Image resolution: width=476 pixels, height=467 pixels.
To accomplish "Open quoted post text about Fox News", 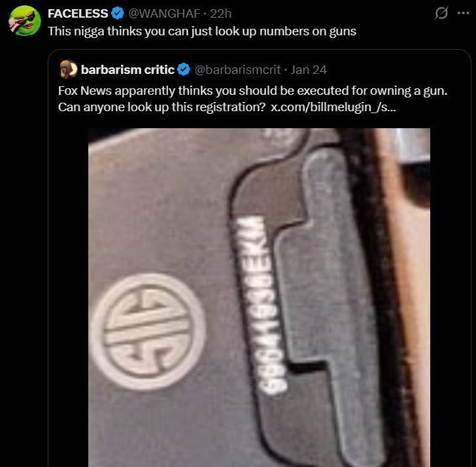I will (252, 99).
